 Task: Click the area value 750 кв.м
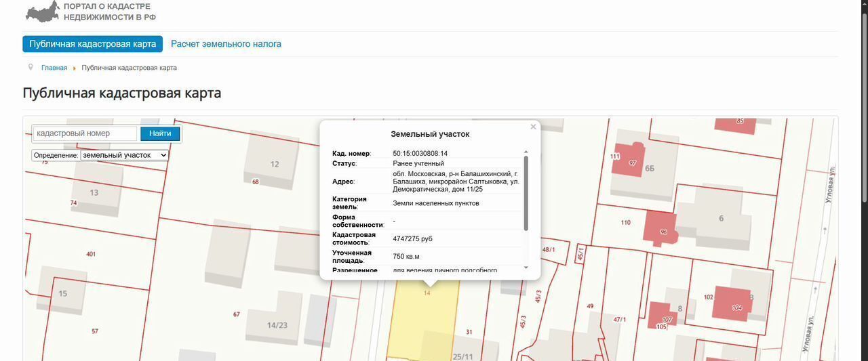pos(406,257)
